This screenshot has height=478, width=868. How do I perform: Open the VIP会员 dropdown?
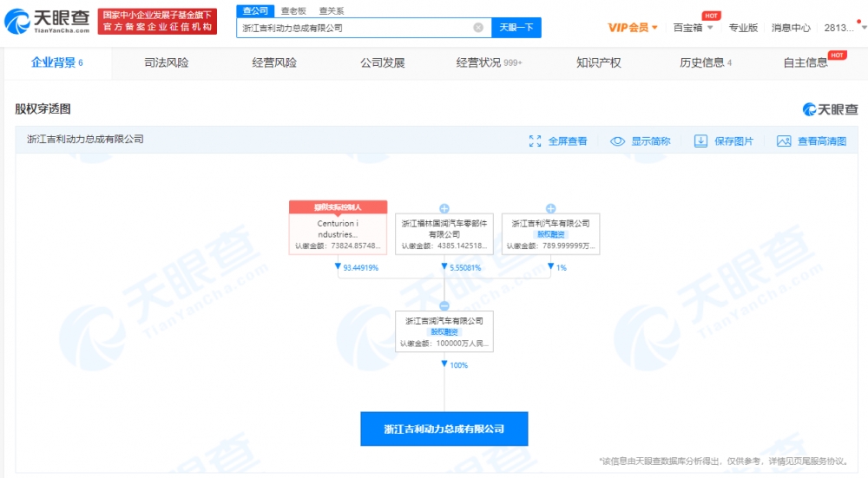click(633, 28)
